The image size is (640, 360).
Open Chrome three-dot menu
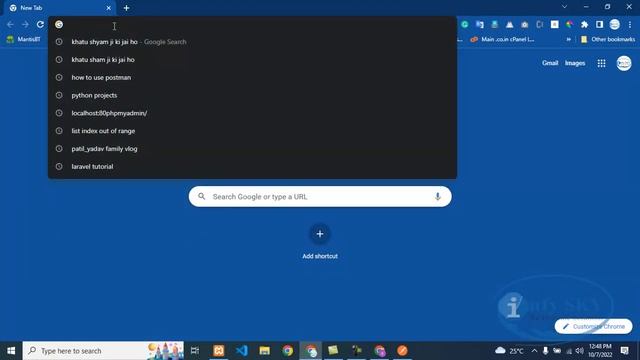(630, 24)
